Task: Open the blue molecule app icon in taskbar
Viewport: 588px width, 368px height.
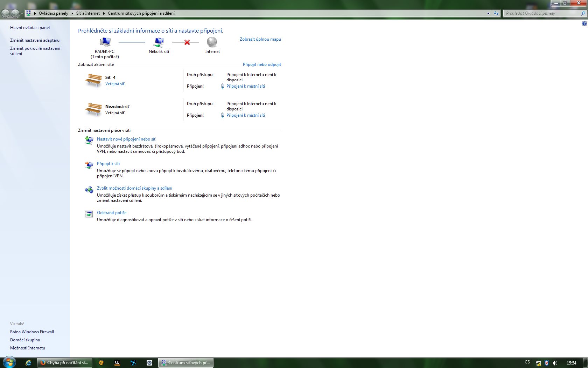Action: [x=133, y=363]
